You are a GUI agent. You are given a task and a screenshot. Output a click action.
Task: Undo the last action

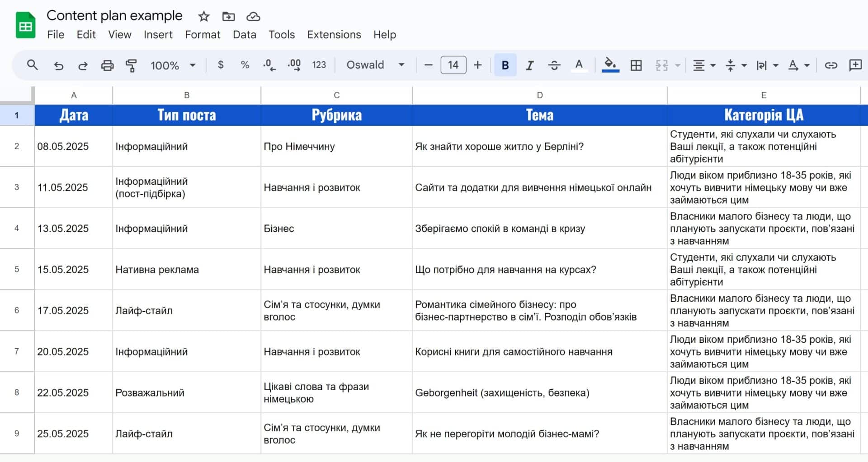point(58,65)
